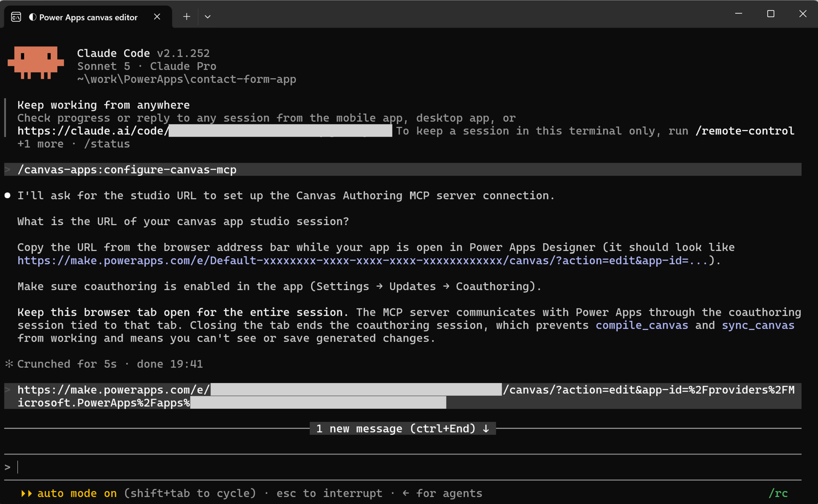The height and width of the screenshot is (504, 818).
Task: Click the /status command hint
Action: [107, 144]
